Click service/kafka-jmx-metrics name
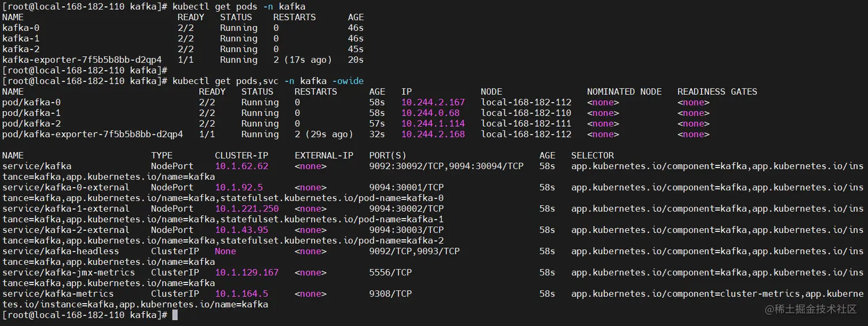The width and height of the screenshot is (868, 326). click(69, 272)
